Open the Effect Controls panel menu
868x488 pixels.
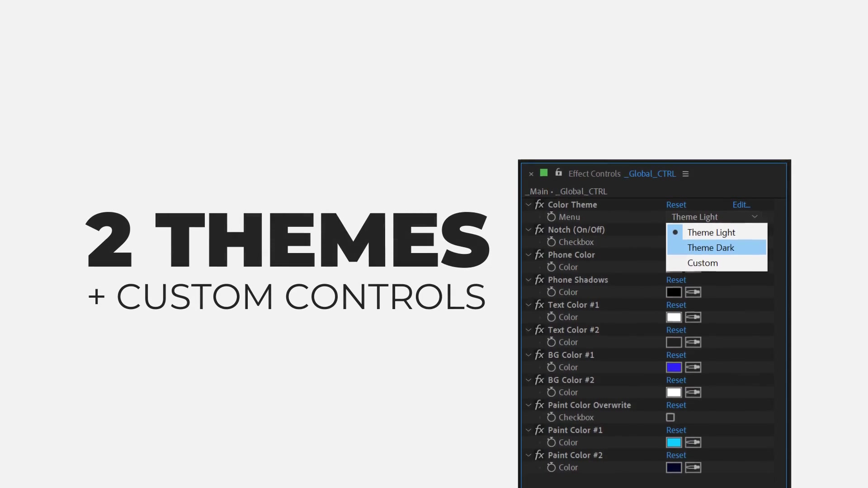686,174
